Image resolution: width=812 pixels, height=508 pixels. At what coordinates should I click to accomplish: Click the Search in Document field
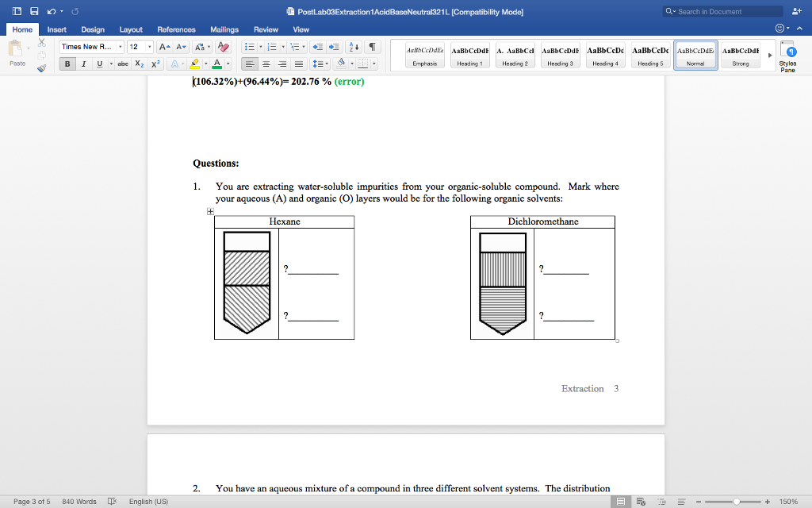pyautogui.click(x=723, y=11)
